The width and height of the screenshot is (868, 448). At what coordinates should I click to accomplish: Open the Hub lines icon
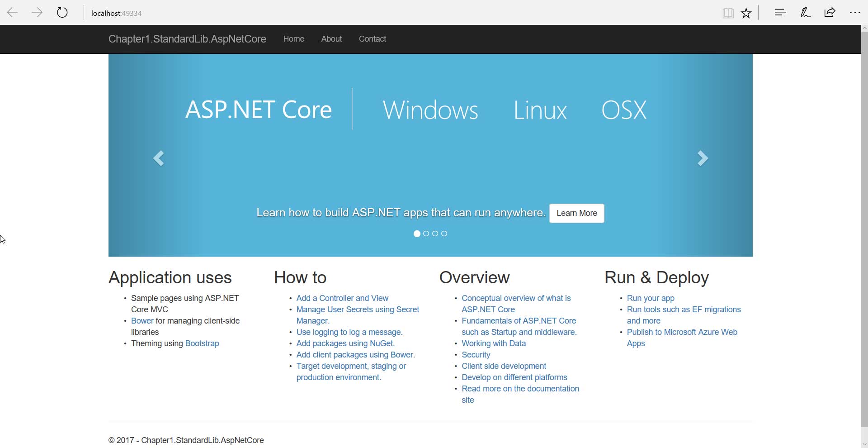pyautogui.click(x=780, y=13)
